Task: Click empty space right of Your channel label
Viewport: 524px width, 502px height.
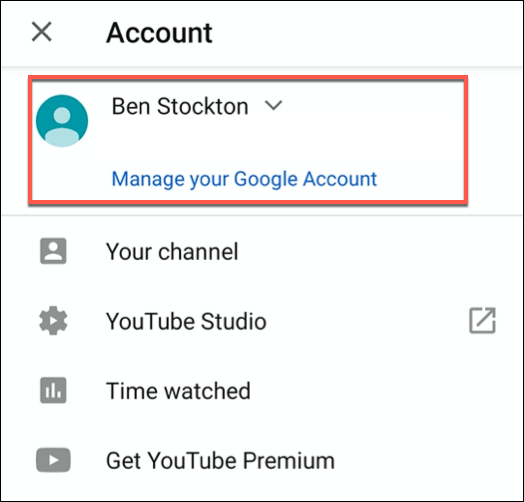Action: point(378,251)
